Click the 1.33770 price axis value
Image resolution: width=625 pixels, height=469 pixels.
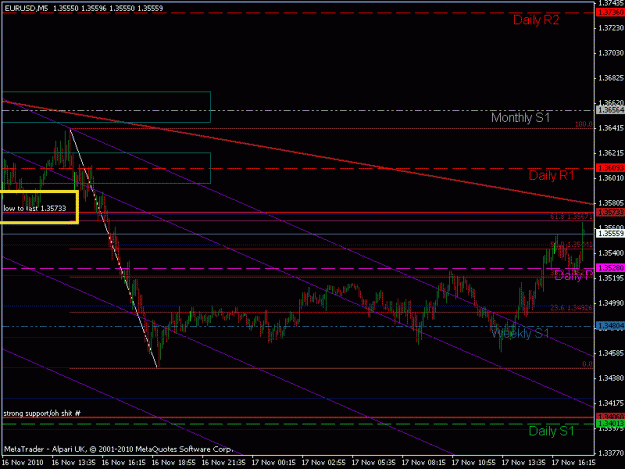(611, 453)
